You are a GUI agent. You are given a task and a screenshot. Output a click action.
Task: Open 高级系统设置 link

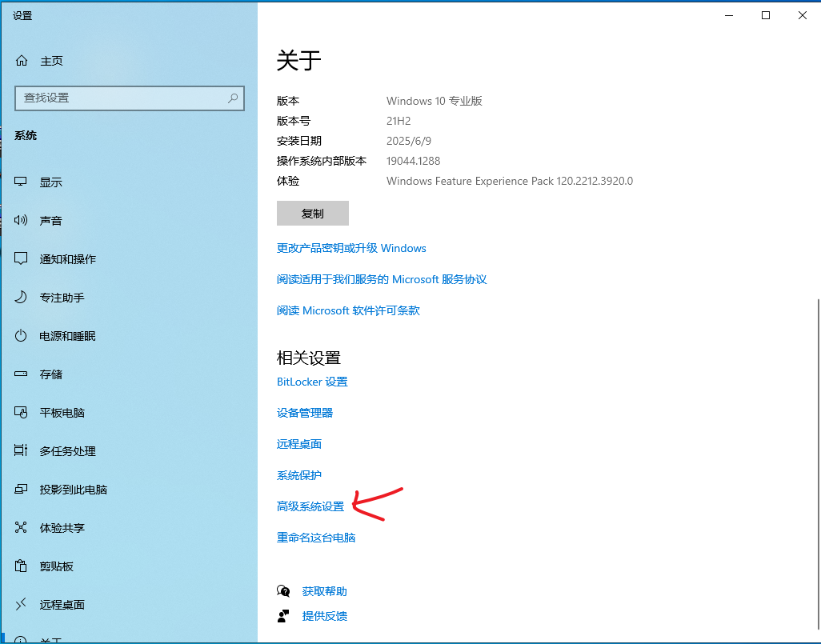(310, 506)
